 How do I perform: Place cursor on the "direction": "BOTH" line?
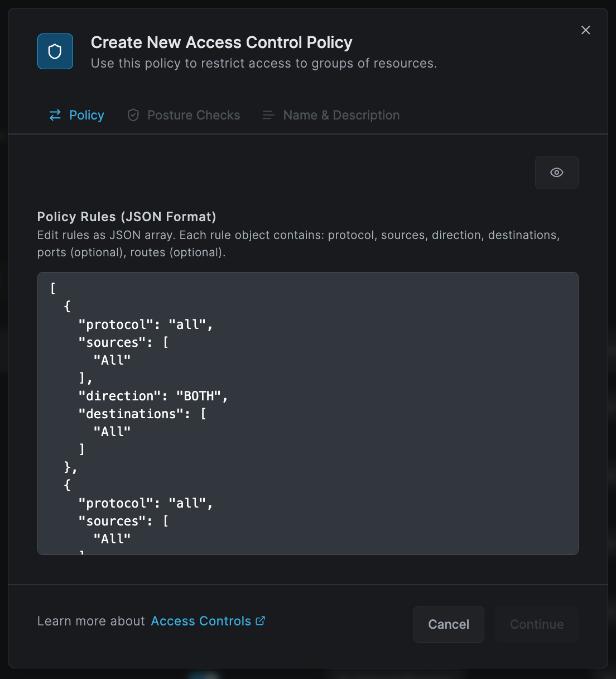click(x=153, y=396)
